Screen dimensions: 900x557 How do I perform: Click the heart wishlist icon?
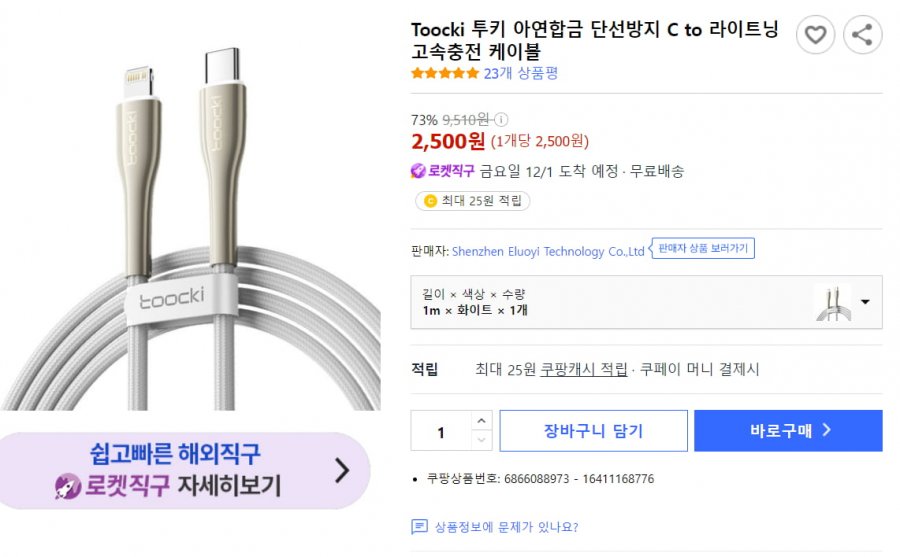[x=815, y=35]
